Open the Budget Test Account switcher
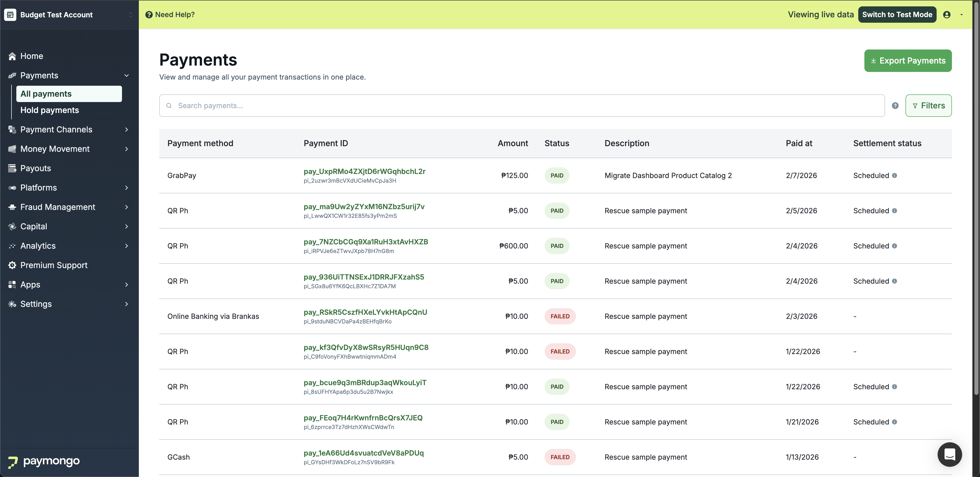The height and width of the screenshot is (477, 980). click(130, 15)
